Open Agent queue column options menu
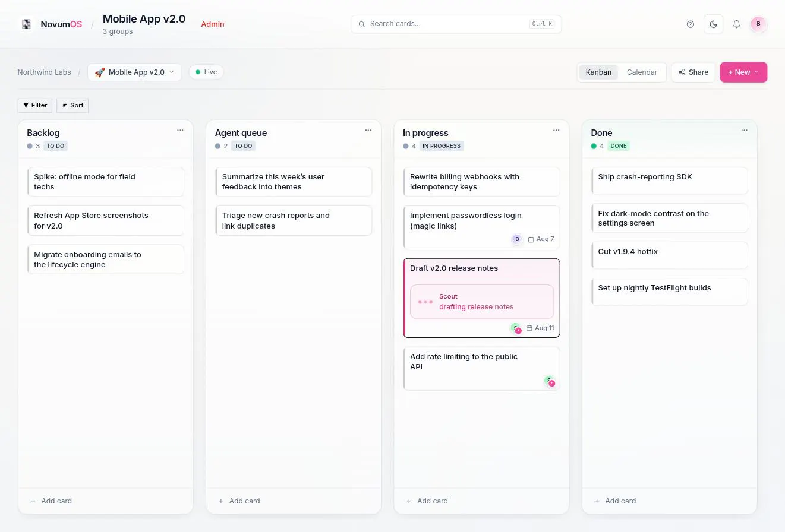The width and height of the screenshot is (785, 532). click(368, 130)
